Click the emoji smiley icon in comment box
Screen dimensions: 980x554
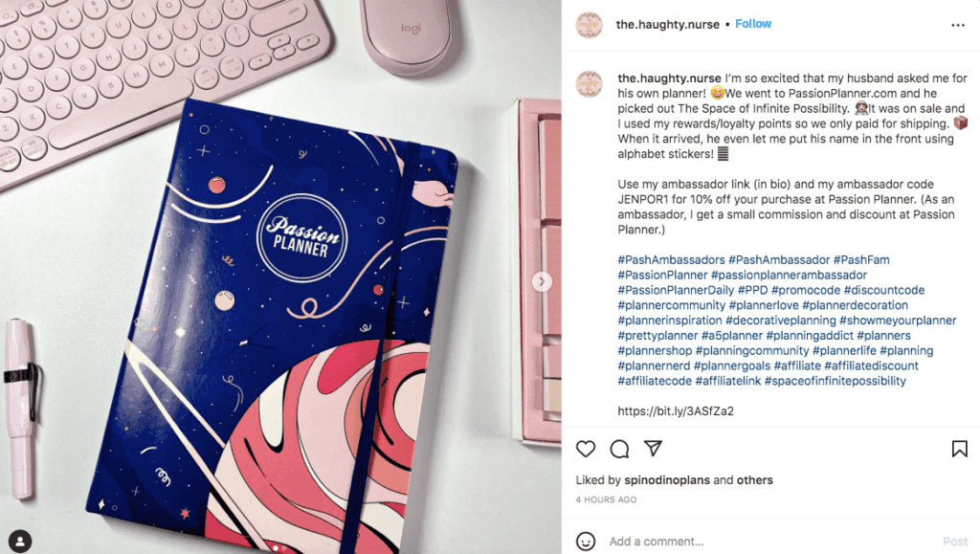click(x=586, y=541)
